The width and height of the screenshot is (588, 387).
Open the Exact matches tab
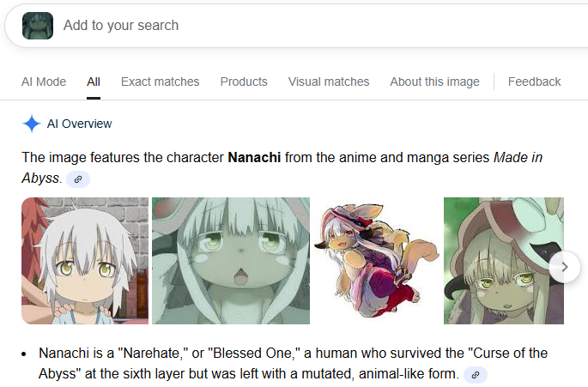161,82
